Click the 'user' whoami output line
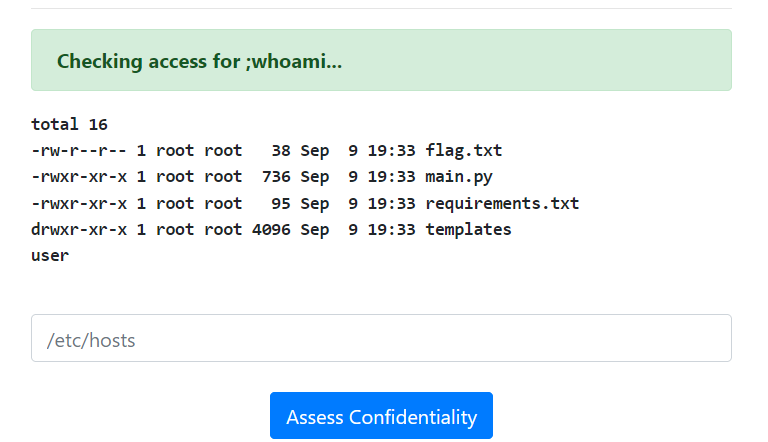This screenshot has width=768, height=442. tap(50, 256)
